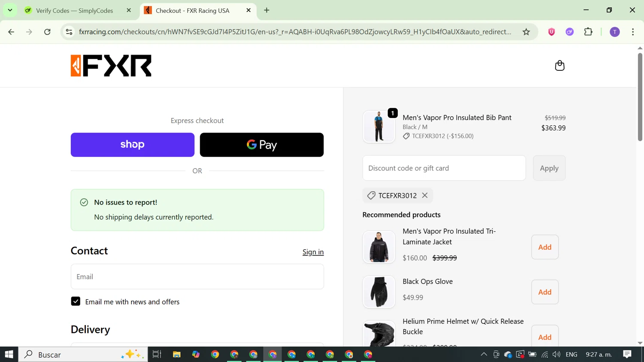This screenshot has height=362, width=644.
Task: Click the ENG language indicator
Action: [571, 354]
